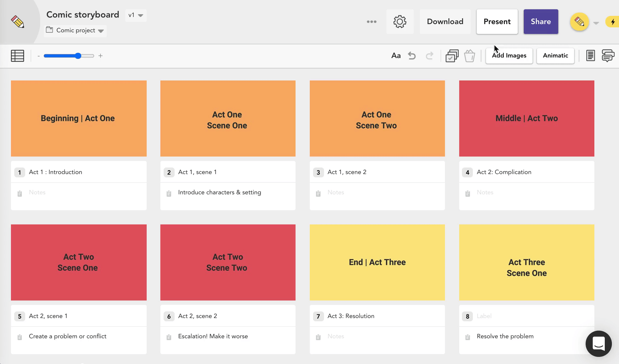Open the storyboard settings gear

pos(400,22)
